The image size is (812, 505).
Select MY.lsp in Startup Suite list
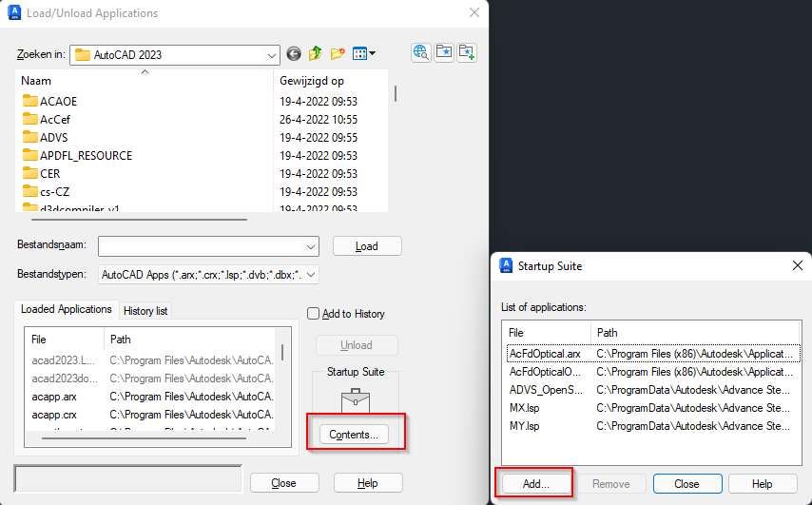point(653,426)
